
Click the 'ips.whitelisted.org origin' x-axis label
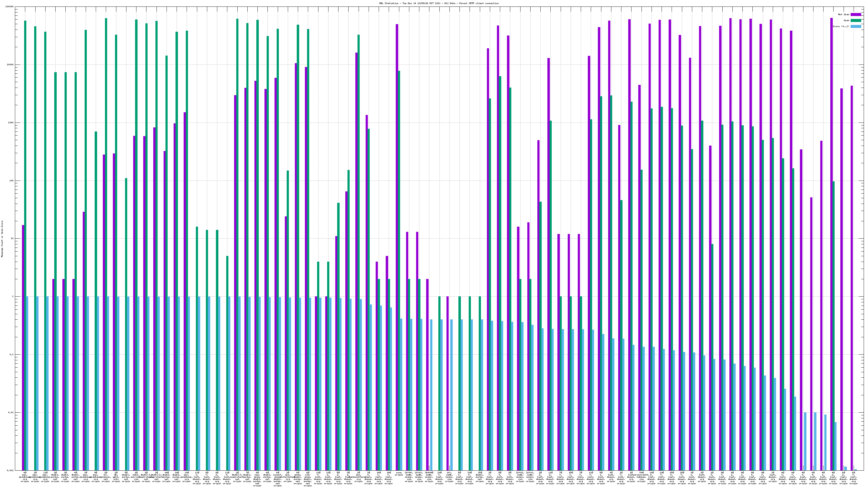288,477
